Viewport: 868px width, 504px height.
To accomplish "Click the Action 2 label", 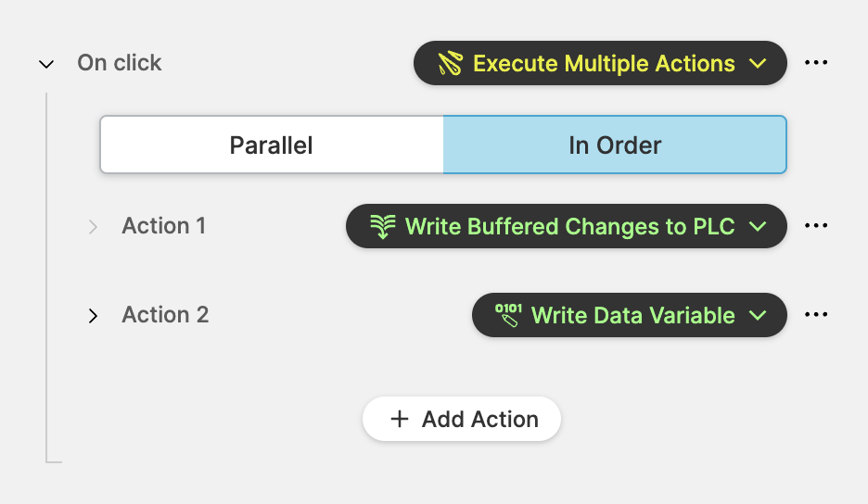I will coord(165,315).
